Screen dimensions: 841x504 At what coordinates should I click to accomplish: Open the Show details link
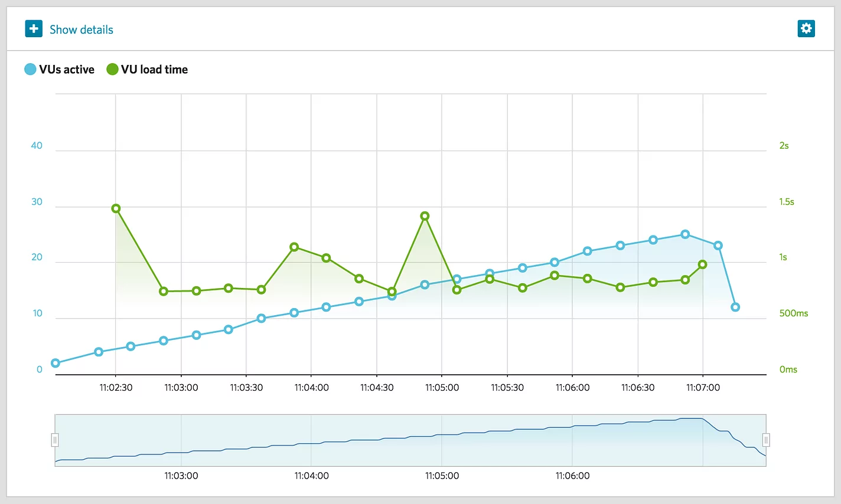click(81, 30)
